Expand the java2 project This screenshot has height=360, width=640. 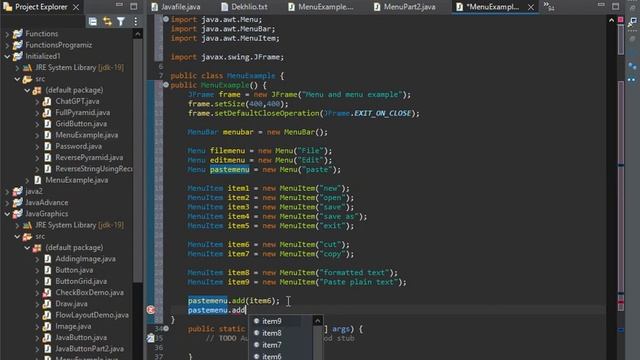point(7,191)
